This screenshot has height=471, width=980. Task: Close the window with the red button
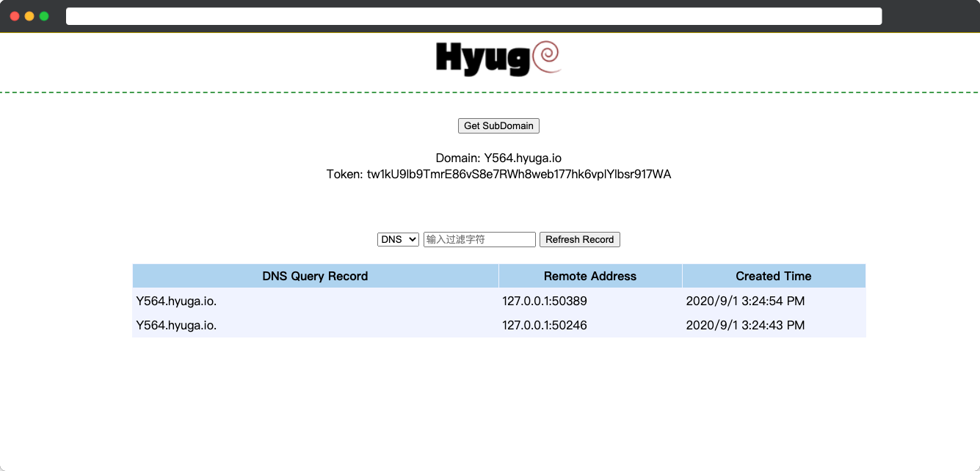[x=15, y=16]
